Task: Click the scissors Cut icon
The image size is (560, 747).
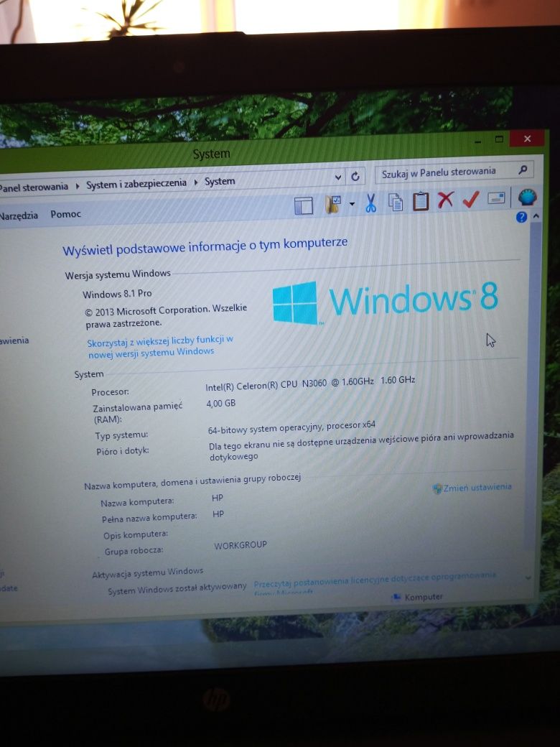Action: (370, 203)
